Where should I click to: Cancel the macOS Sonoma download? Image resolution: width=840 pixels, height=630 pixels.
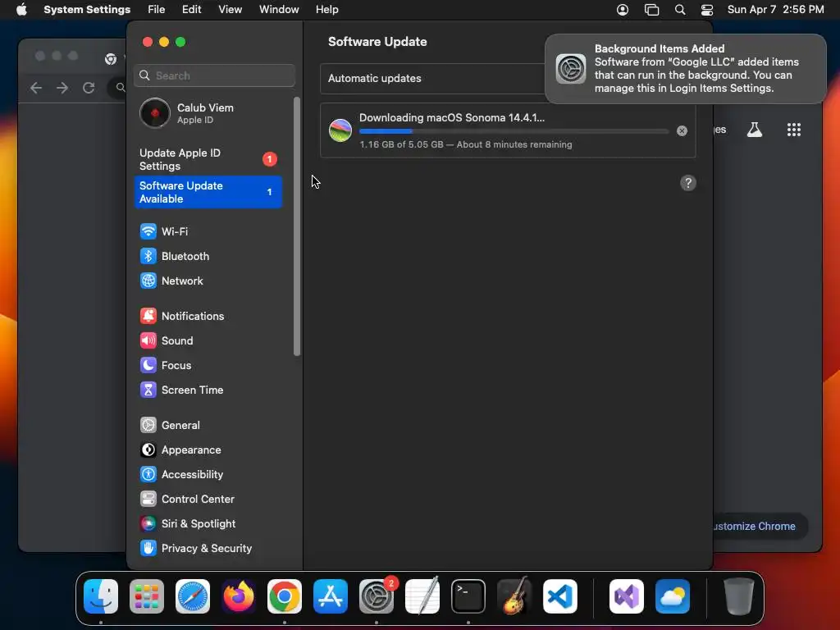coord(682,130)
